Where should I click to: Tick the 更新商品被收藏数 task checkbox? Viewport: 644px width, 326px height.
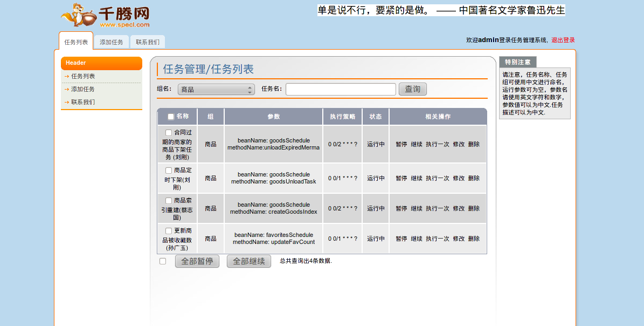coord(169,231)
